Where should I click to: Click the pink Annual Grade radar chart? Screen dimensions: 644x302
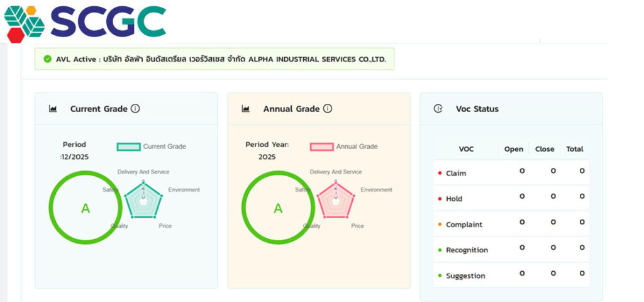pos(336,199)
